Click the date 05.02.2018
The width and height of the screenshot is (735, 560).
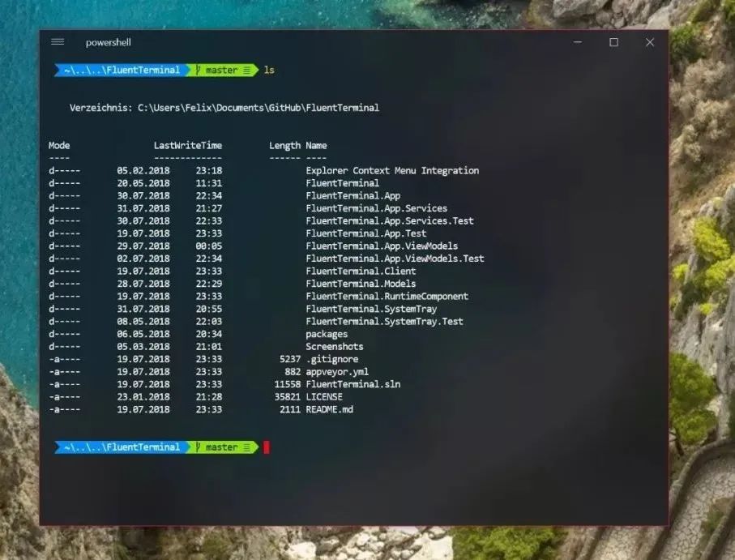click(x=143, y=170)
